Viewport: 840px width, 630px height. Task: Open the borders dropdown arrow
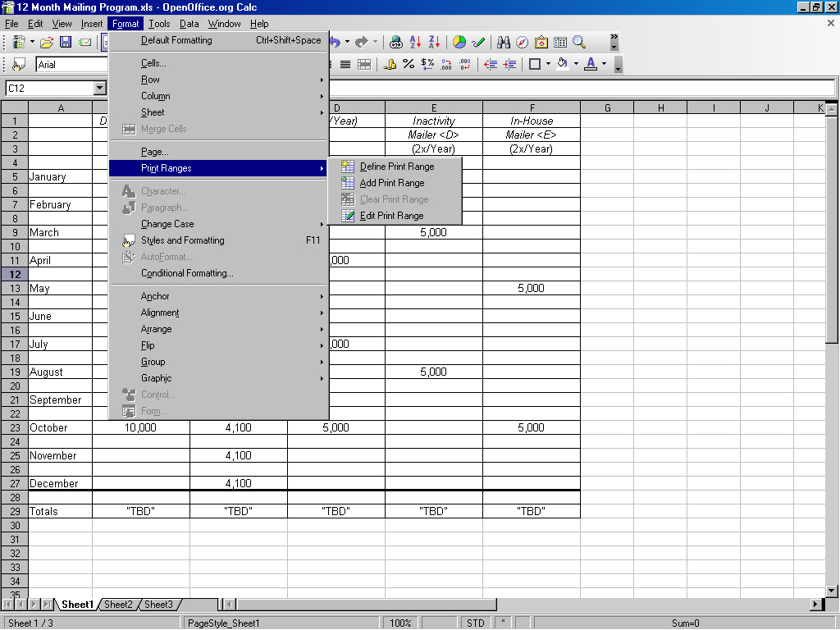pyautogui.click(x=548, y=64)
